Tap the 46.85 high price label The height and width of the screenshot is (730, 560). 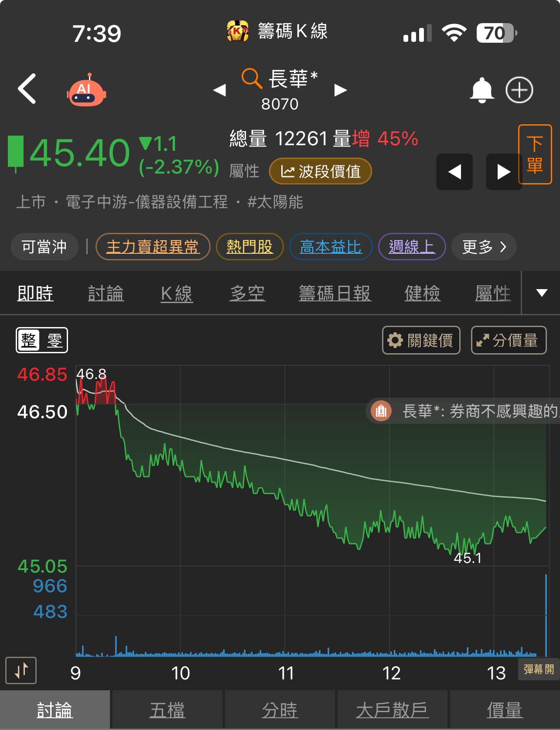click(42, 375)
